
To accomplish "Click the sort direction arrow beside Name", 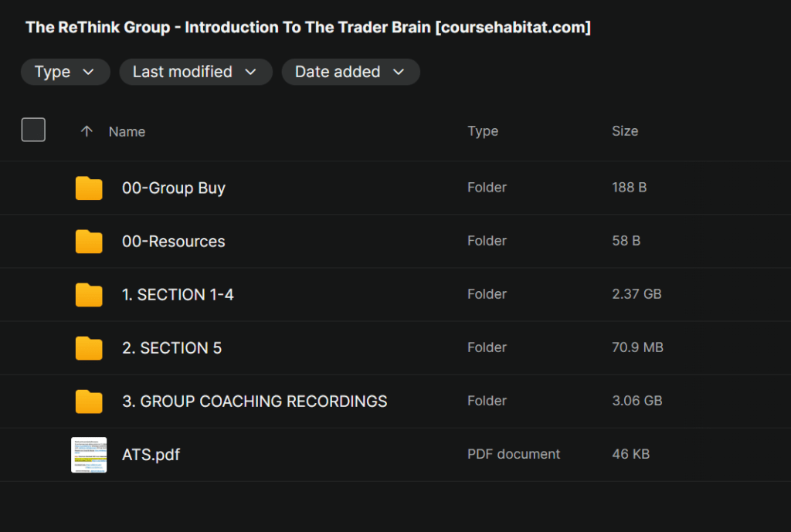I will [87, 131].
